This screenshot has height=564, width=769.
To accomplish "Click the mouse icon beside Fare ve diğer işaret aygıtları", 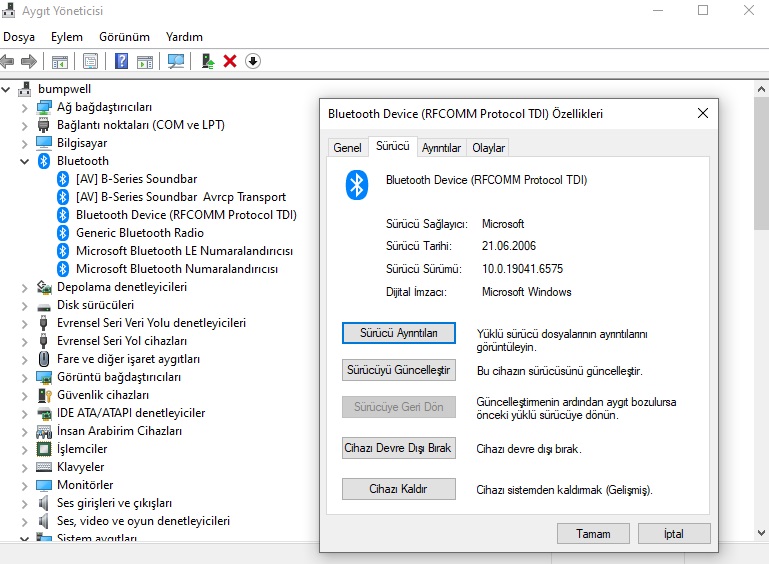I will [x=44, y=359].
